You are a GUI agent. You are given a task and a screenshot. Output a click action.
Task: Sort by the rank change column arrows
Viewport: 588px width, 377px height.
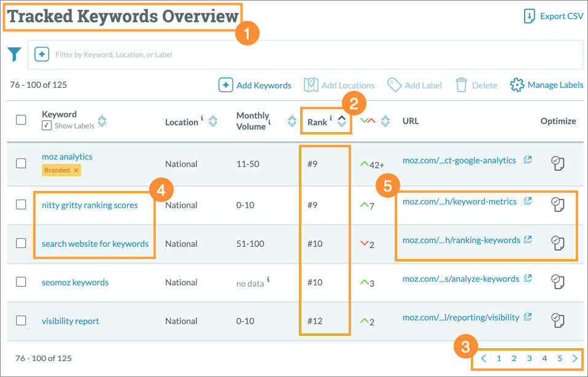tap(385, 121)
